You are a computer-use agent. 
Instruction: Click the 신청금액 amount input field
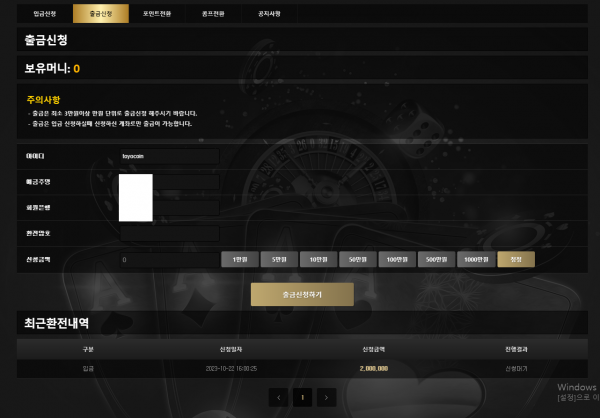[x=168, y=259]
